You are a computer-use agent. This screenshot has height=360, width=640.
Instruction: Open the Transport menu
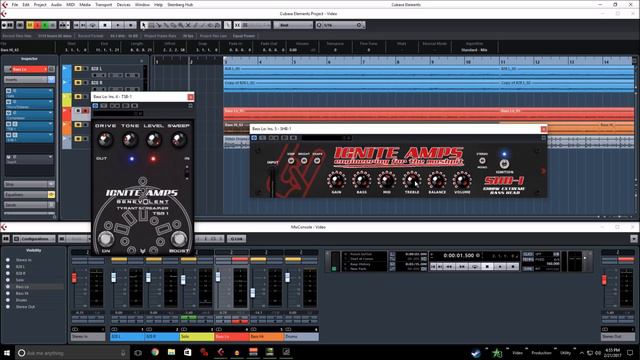103,4
